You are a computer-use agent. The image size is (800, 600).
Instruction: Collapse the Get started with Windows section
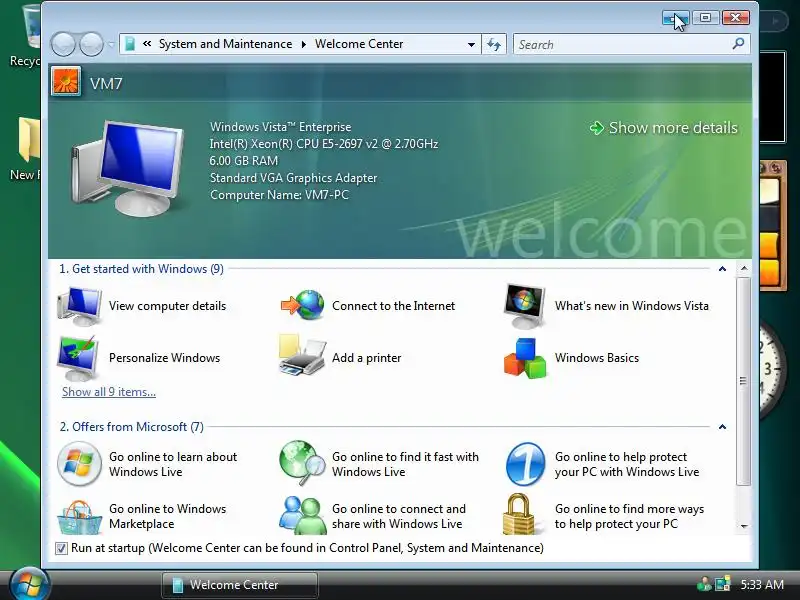coord(722,269)
